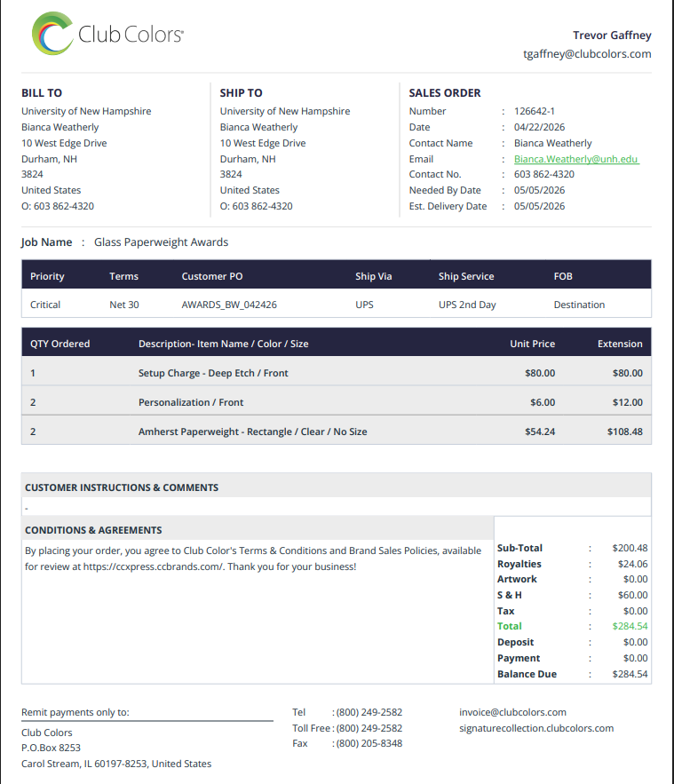674x784 pixels.
Task: Select the sales order number 126642-1
Action: [534, 111]
